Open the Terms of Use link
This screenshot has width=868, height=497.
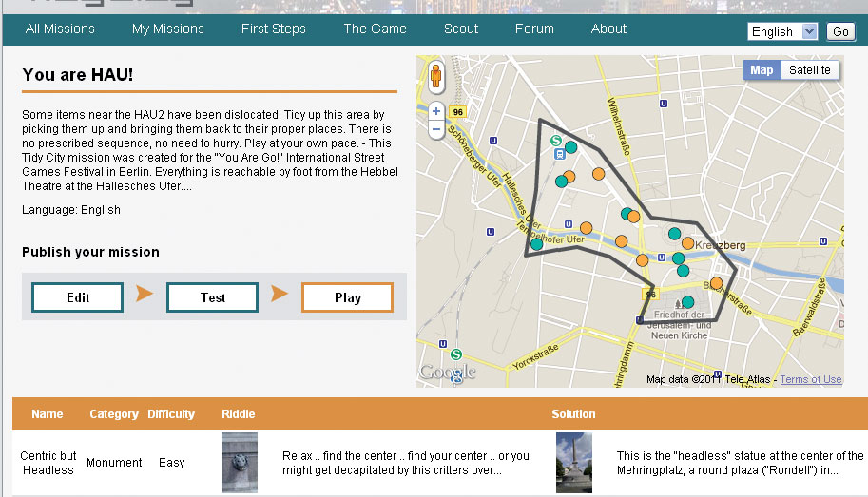coord(810,379)
